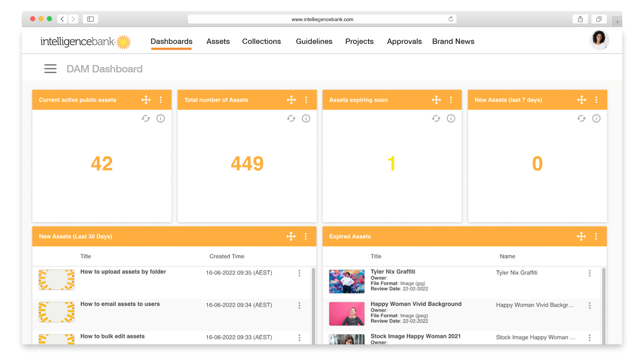Refresh the Total number of Assets widget
This screenshot has width=644, height=362.
pyautogui.click(x=291, y=118)
